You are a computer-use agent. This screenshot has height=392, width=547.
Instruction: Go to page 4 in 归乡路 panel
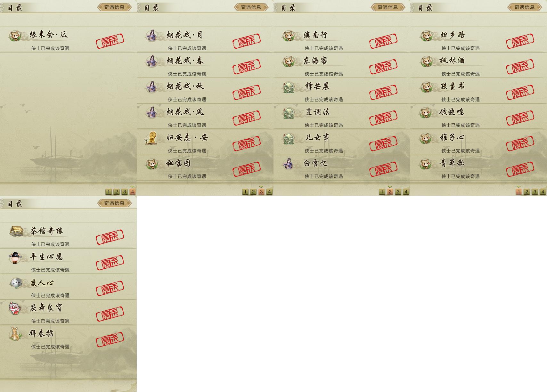pyautogui.click(x=543, y=192)
